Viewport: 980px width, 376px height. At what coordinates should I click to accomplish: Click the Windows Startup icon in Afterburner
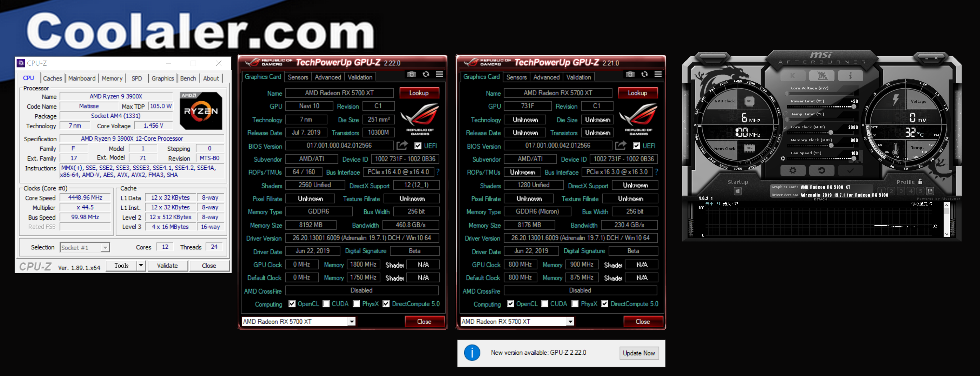point(738,191)
